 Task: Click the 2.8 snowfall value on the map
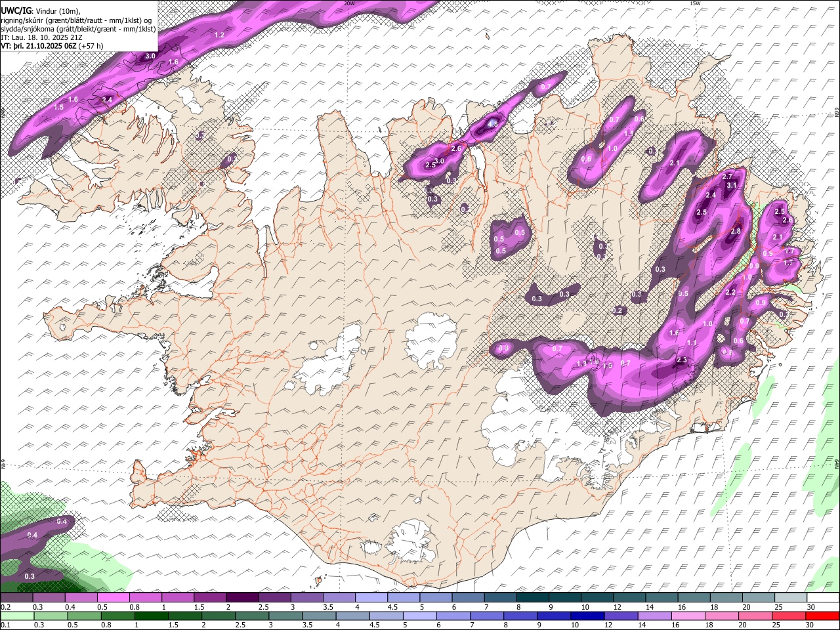tap(736, 231)
